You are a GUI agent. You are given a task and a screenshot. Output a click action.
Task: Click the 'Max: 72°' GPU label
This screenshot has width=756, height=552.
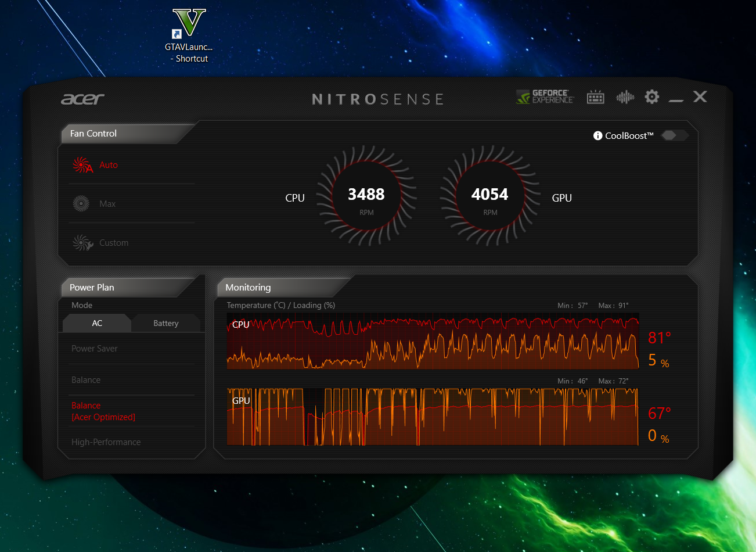tap(613, 381)
